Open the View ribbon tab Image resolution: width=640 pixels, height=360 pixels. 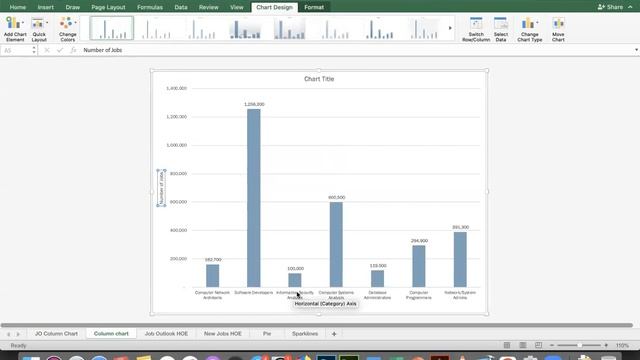tap(237, 7)
